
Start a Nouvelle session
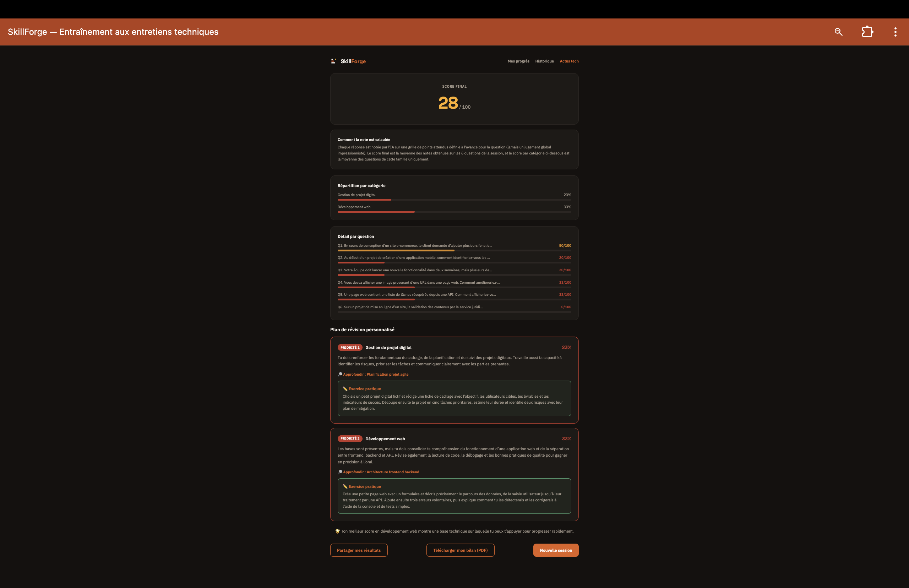click(556, 550)
